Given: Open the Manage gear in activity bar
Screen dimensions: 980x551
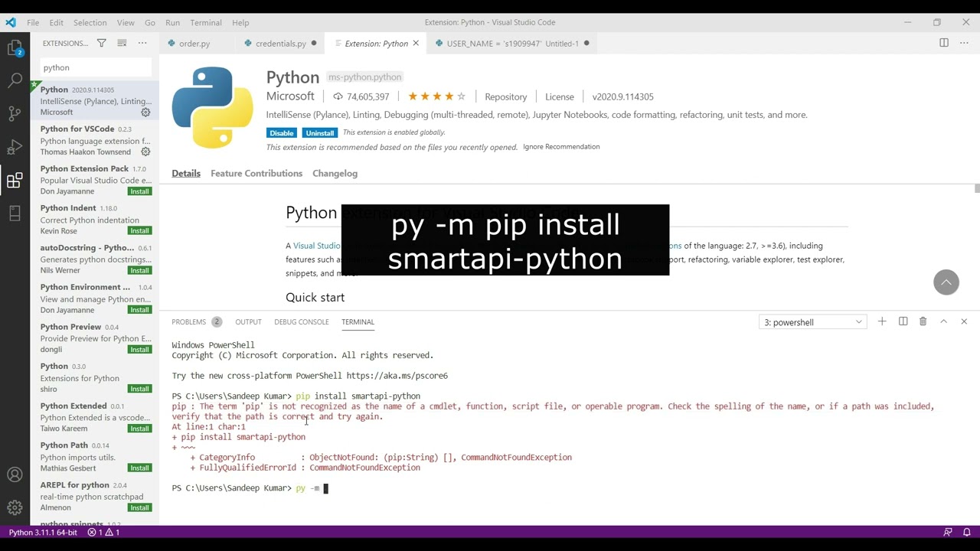Looking at the screenshot, I should pos(15,507).
